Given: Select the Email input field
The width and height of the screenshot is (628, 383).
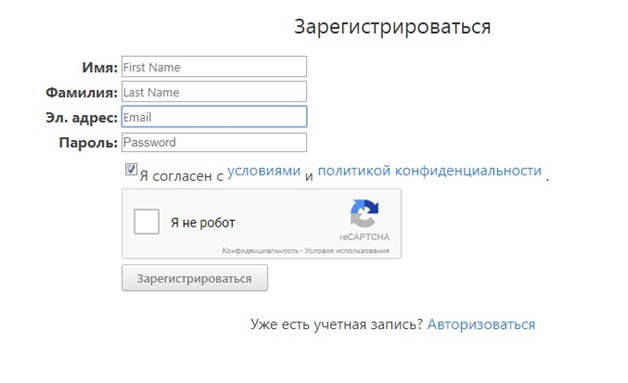Looking at the screenshot, I should [214, 117].
